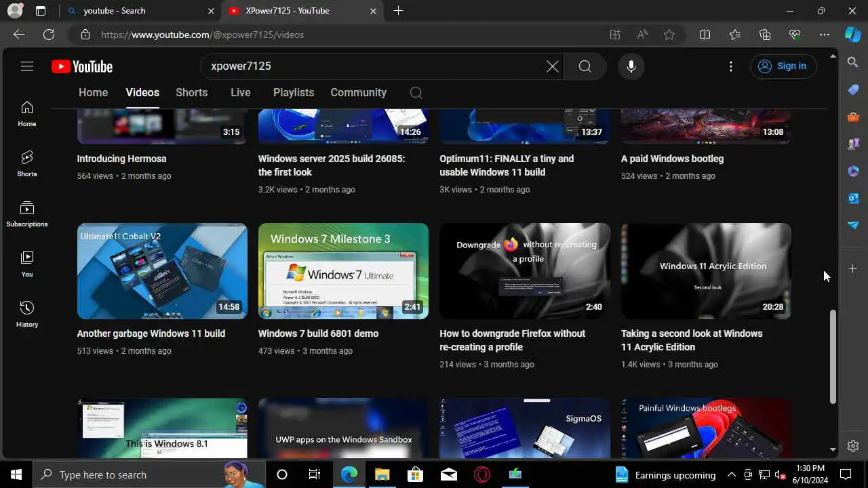The width and height of the screenshot is (868, 488).
Task: Open read aloud option in address bar
Action: [642, 35]
